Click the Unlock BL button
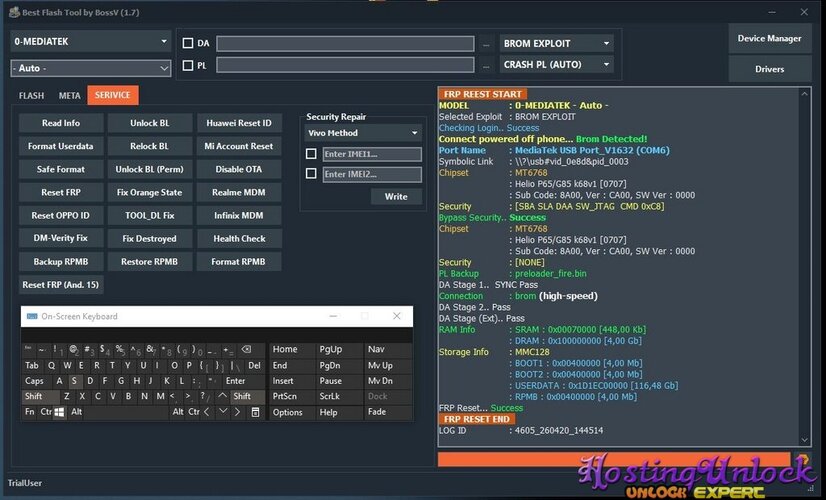The width and height of the screenshot is (826, 500). pyautogui.click(x=150, y=123)
